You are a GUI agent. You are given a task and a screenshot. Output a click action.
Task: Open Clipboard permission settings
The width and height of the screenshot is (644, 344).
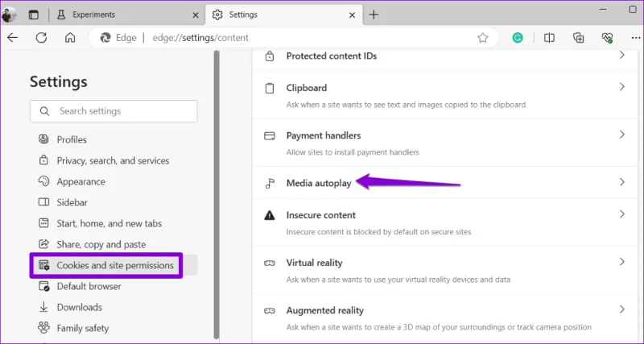click(x=445, y=95)
